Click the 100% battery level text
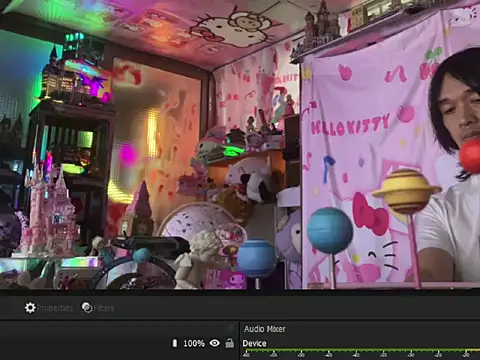The width and height of the screenshot is (480, 360). [194, 343]
